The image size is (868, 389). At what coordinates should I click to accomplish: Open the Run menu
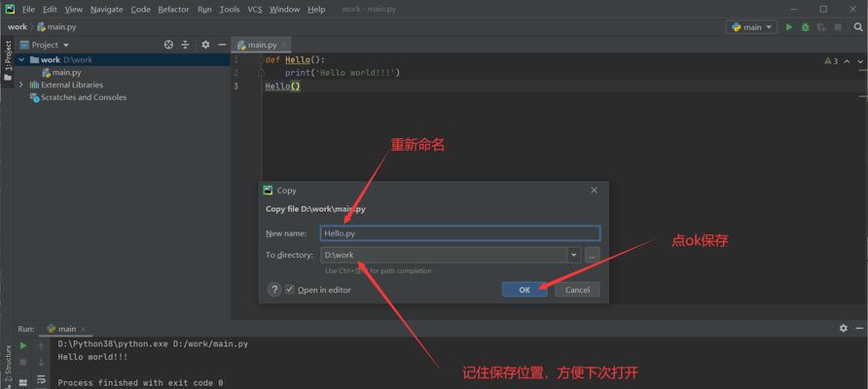tap(204, 10)
